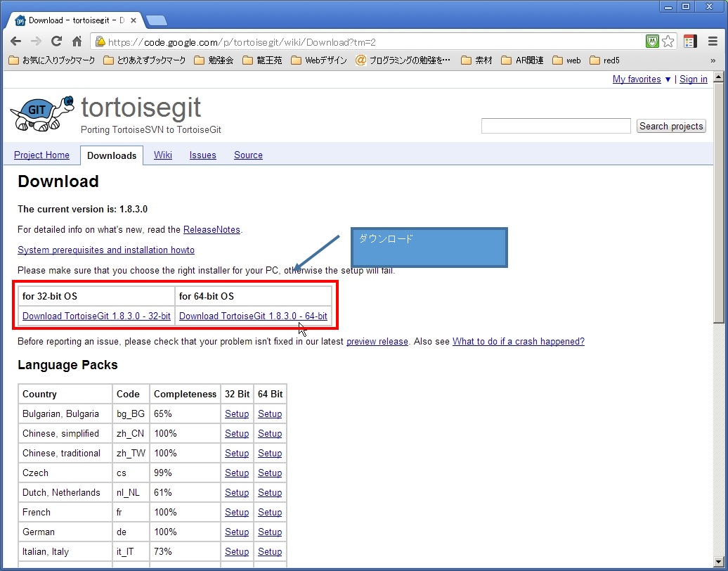
Task: Download TortoiseGit 1.8.3.0 32-bit installer
Action: pyautogui.click(x=96, y=316)
